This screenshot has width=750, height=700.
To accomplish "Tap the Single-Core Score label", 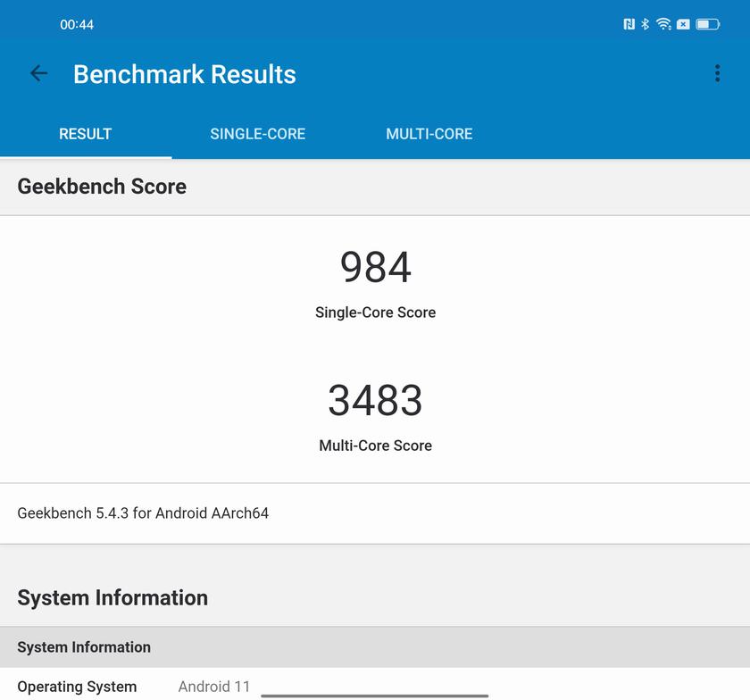I will point(375,312).
